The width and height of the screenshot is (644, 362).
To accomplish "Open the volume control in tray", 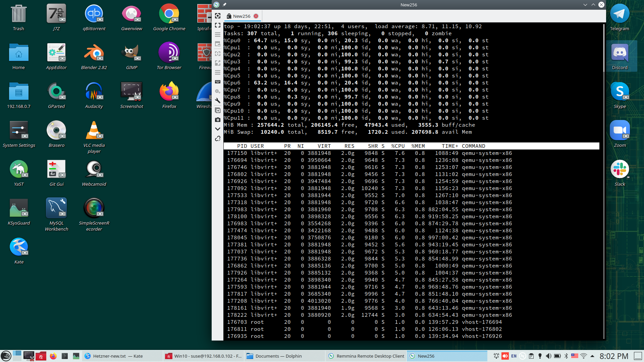I will (548, 356).
